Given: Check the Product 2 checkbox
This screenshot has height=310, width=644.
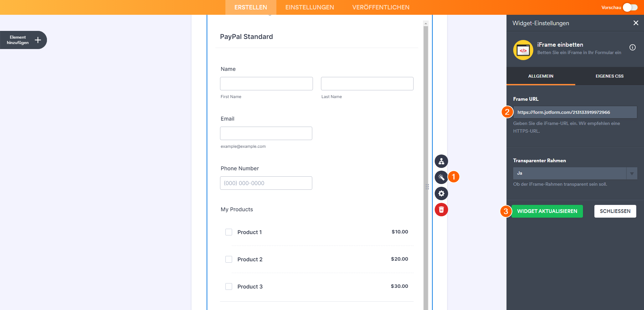Looking at the screenshot, I should click(x=229, y=259).
